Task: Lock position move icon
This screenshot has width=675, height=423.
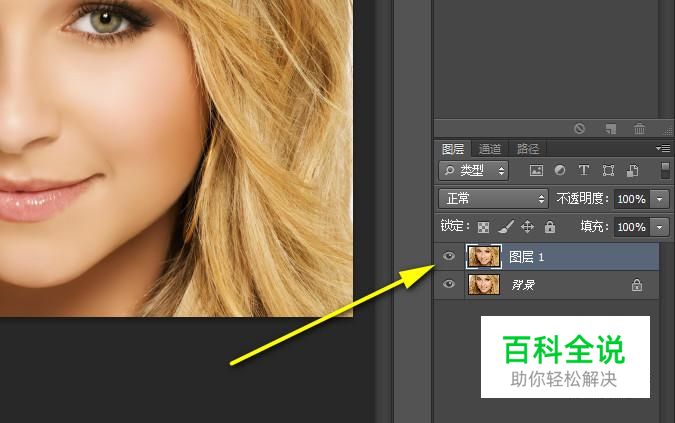Action: (x=527, y=227)
